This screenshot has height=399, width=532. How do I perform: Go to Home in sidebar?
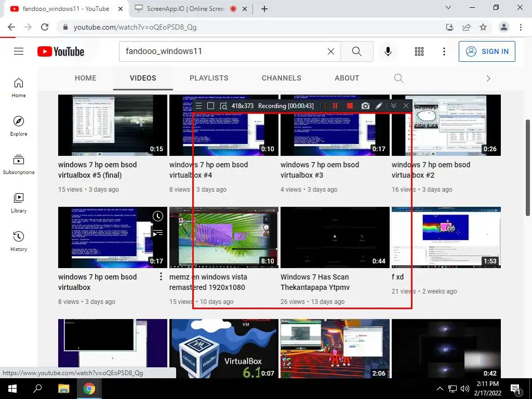click(x=19, y=87)
